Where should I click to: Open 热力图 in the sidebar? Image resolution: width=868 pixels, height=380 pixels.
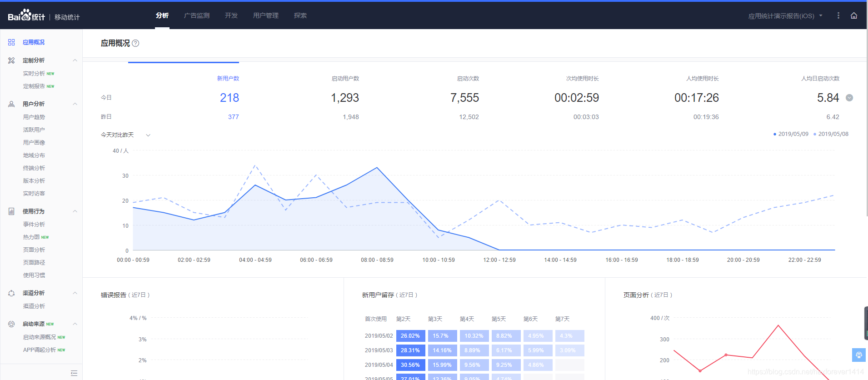(x=31, y=237)
